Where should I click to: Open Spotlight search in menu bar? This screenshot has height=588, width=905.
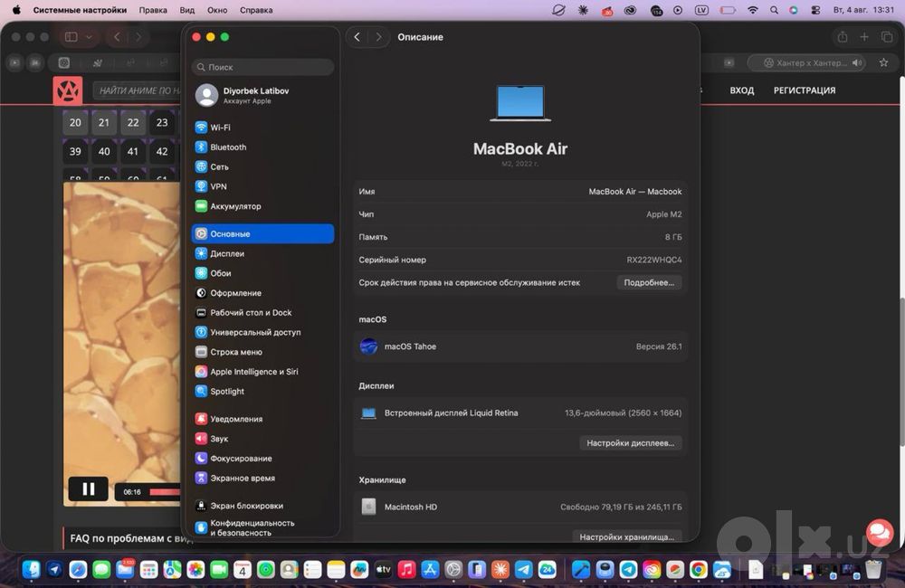coord(774,10)
